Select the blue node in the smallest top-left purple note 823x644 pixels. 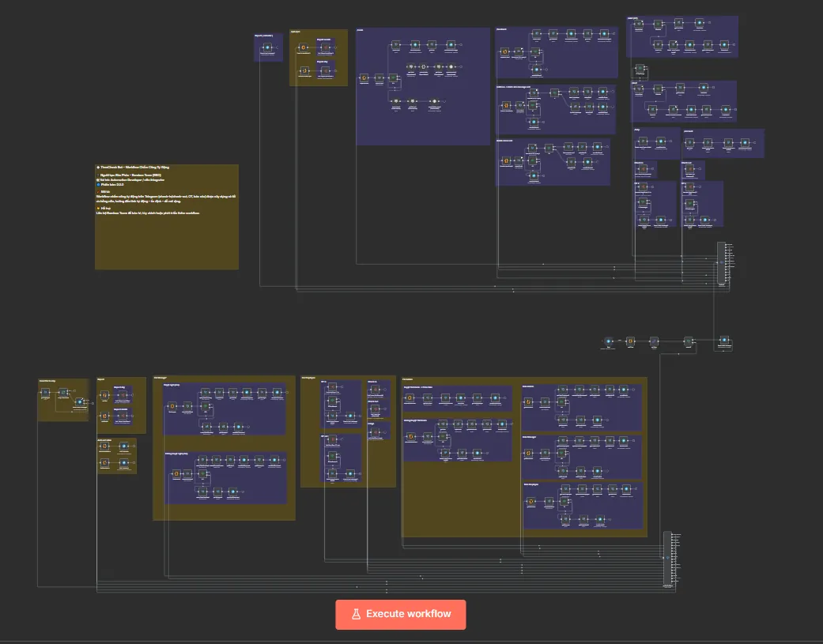(x=267, y=48)
